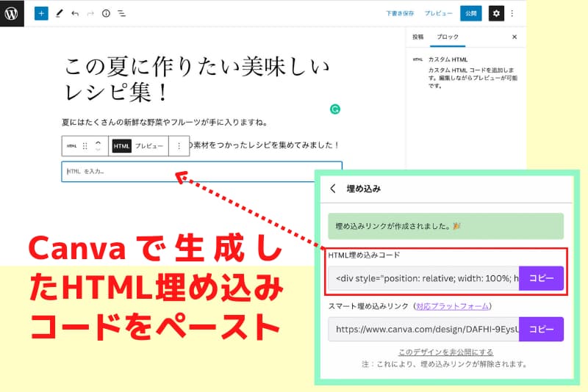Switch to the 投稿 sidebar tab
Viewport: 588px width, 392px height.
click(417, 37)
